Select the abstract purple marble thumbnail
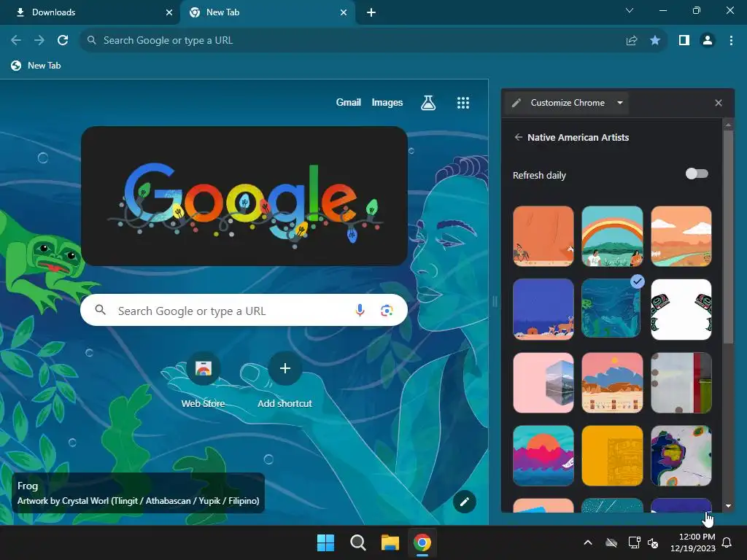 681,456
